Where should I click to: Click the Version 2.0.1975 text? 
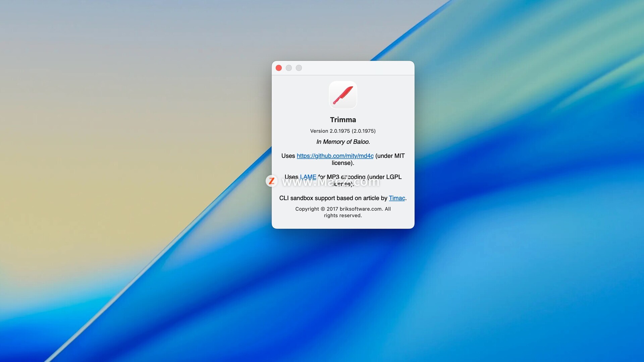pyautogui.click(x=343, y=131)
